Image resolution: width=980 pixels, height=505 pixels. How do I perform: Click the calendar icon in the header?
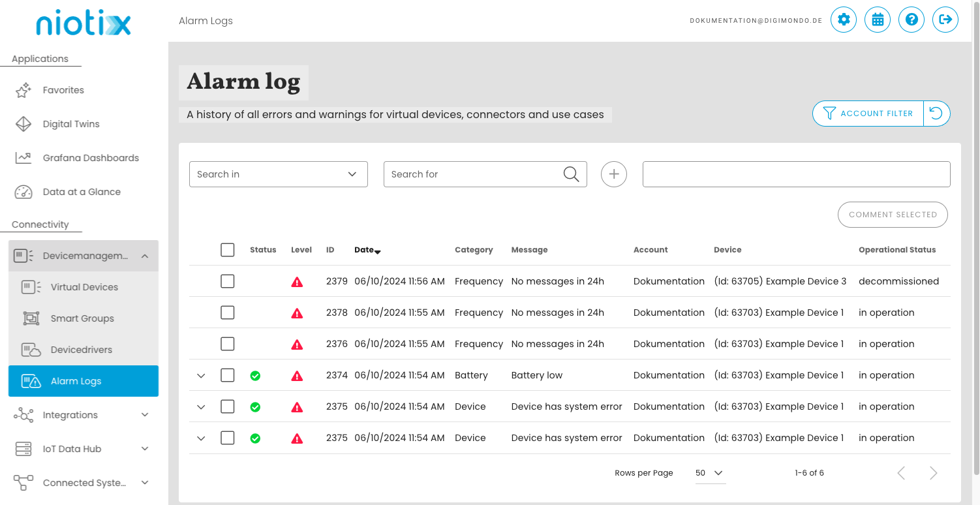click(878, 20)
